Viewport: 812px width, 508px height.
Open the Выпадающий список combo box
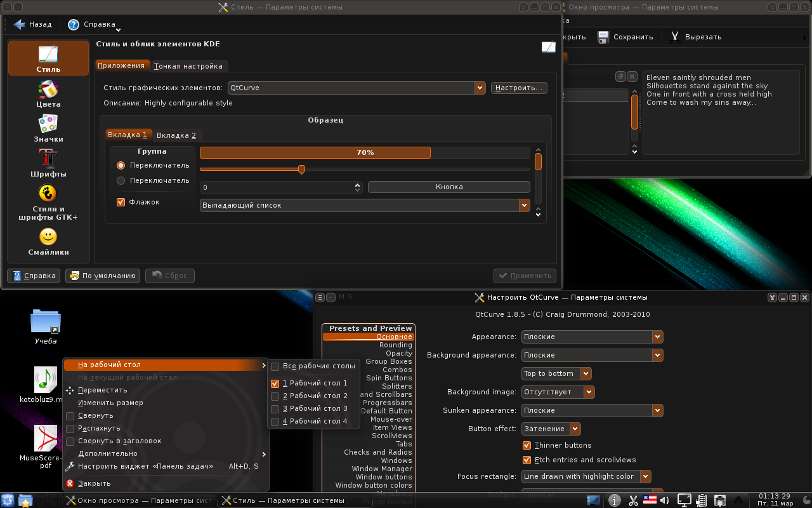[365, 205]
